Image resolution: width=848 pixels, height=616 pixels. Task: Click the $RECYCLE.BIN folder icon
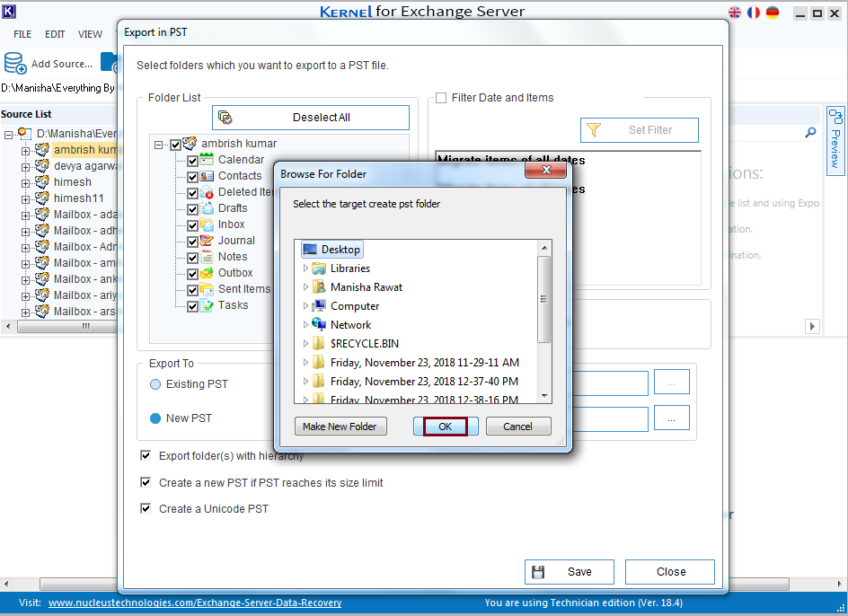click(x=319, y=343)
